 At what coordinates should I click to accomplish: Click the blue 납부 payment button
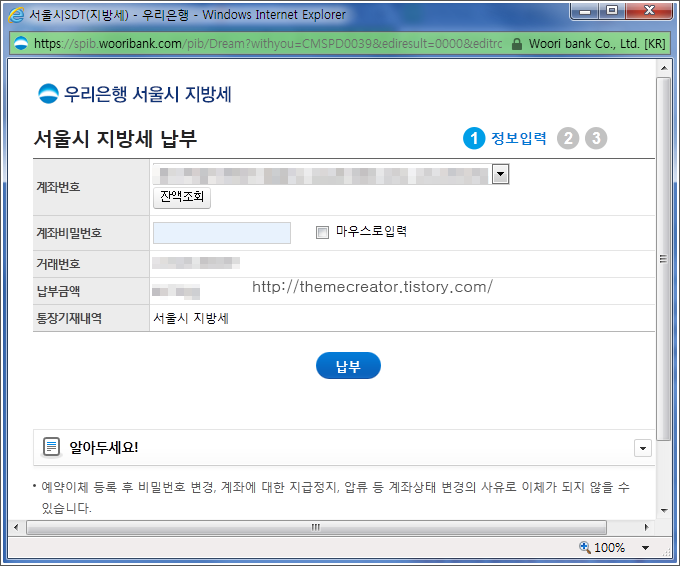click(348, 366)
